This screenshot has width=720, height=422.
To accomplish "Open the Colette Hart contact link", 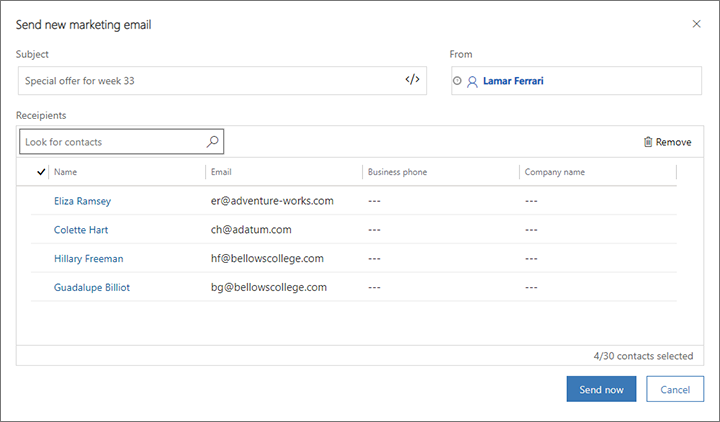I will [81, 230].
